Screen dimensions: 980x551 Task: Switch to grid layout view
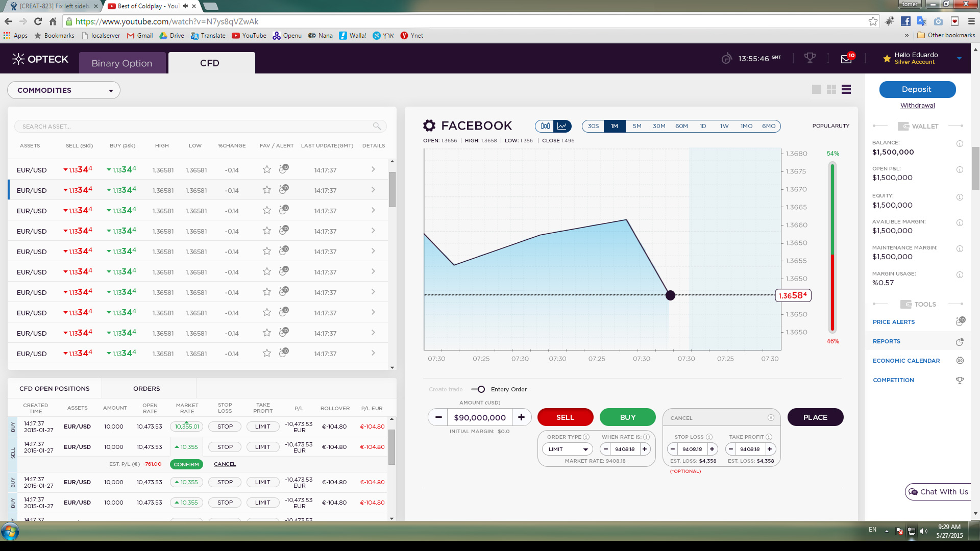tap(831, 89)
